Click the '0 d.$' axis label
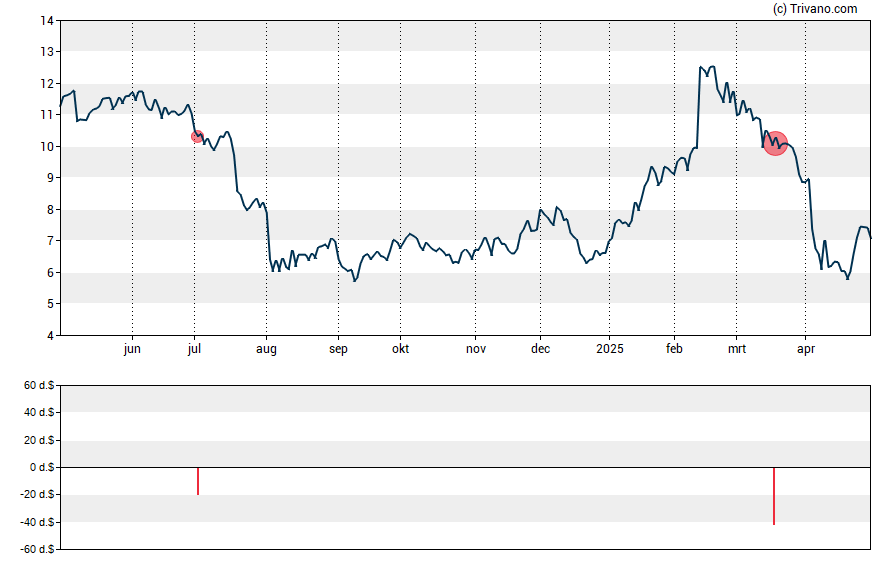888x565 pixels. tap(42, 468)
